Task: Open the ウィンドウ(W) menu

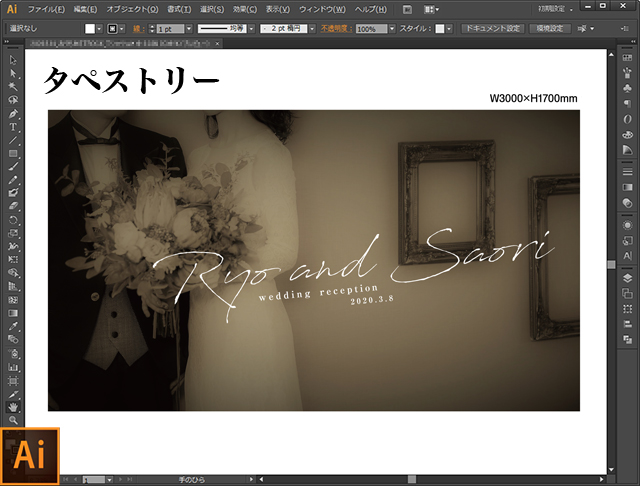Action: 322,9
